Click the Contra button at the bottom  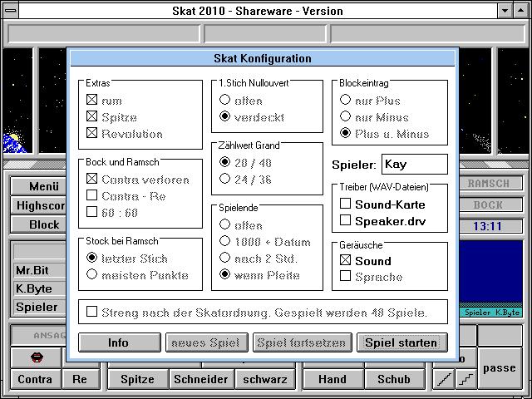pos(35,379)
